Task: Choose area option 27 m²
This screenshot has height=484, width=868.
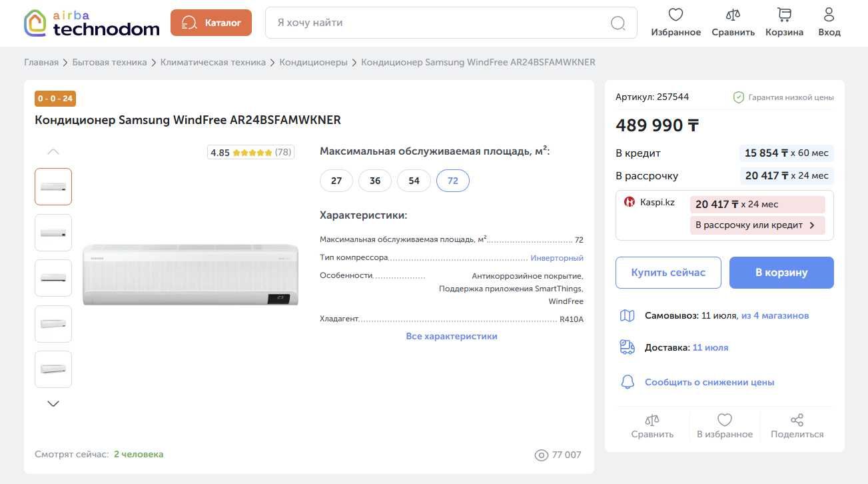Action: (x=336, y=181)
